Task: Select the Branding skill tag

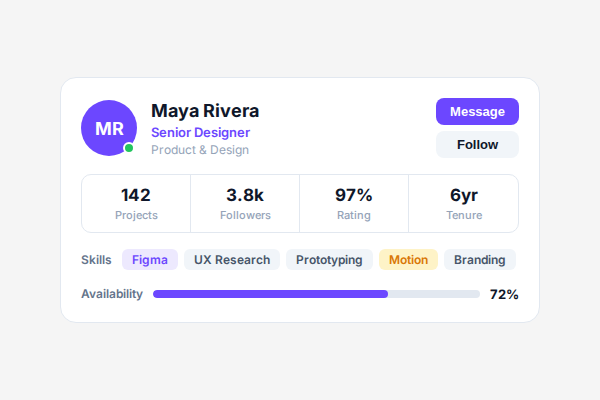Action: click(479, 260)
